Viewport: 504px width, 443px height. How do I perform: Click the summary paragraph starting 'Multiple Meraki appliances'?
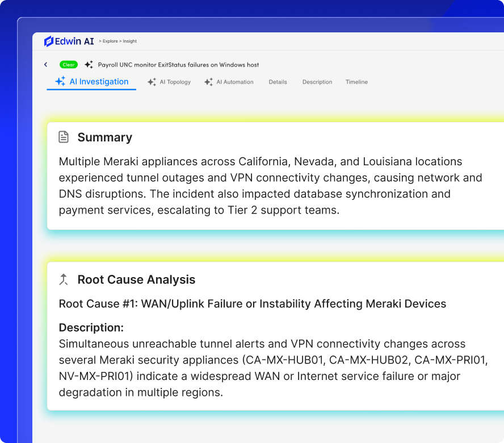(270, 186)
